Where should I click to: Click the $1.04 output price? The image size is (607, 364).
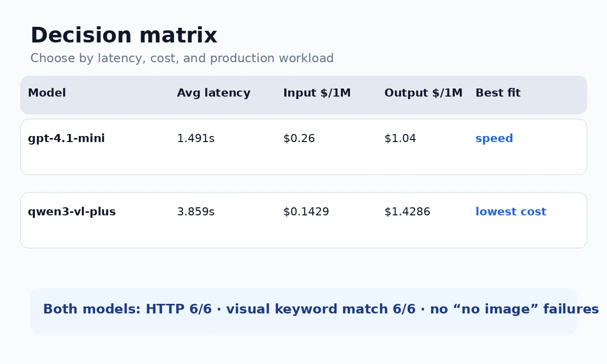click(x=400, y=139)
